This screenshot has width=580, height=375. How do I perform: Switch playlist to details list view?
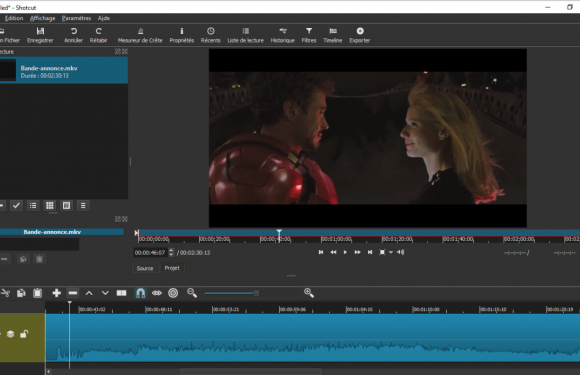33,206
